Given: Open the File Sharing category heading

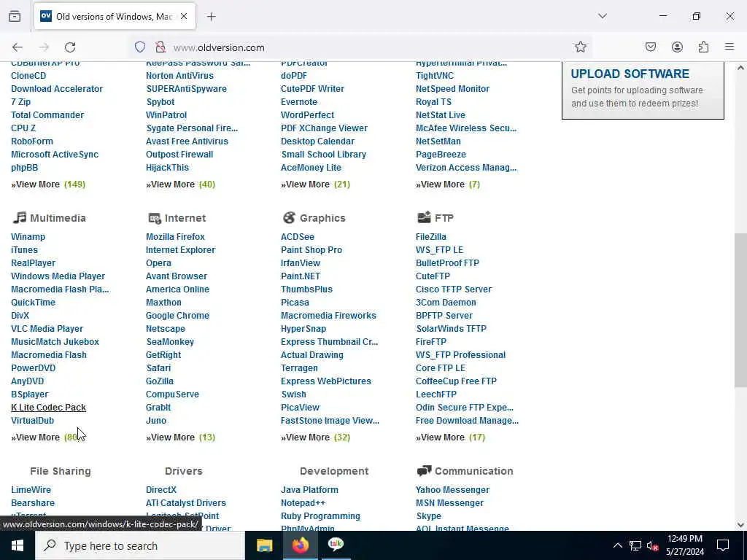Looking at the screenshot, I should pyautogui.click(x=61, y=471).
